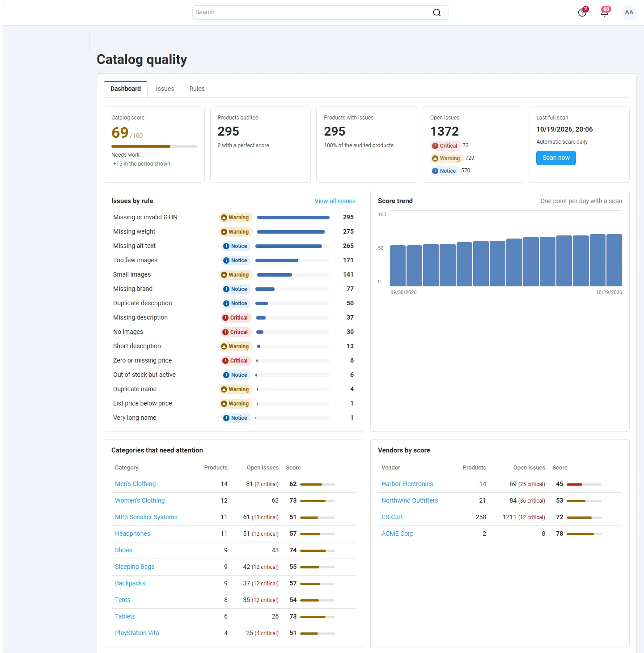Click the No images rule name
This screenshot has width=644, height=653.
coord(128,332)
